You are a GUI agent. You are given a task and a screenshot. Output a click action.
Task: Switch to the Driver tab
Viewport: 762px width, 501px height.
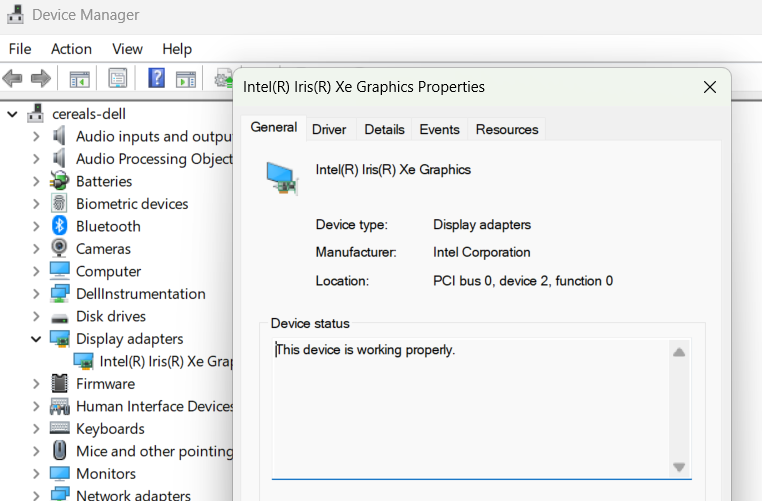click(x=329, y=129)
